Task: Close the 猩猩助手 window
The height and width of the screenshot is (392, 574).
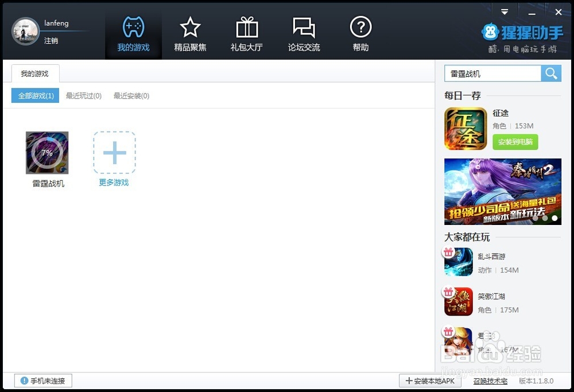Action: (559, 12)
